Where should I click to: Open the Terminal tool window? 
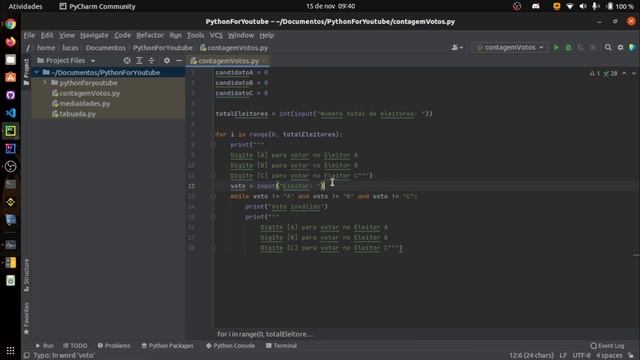pyautogui.click(x=281, y=346)
